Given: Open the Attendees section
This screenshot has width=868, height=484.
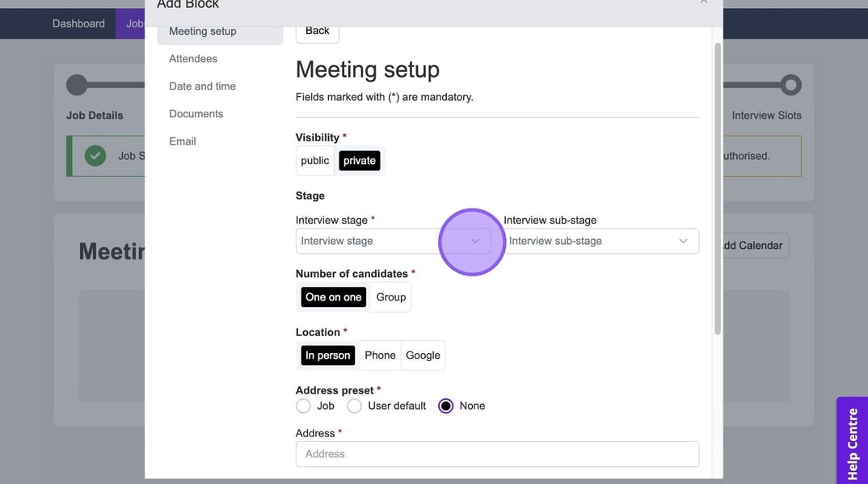Looking at the screenshot, I should point(193,59).
